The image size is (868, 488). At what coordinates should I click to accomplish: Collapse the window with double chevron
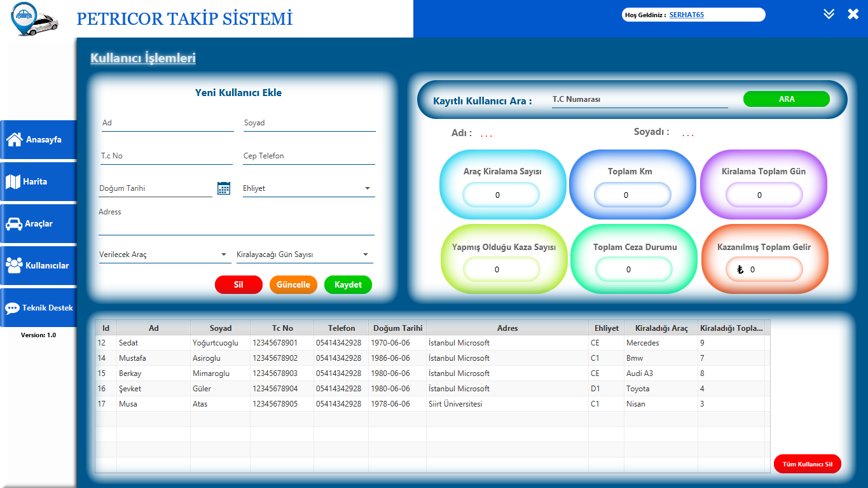click(829, 13)
